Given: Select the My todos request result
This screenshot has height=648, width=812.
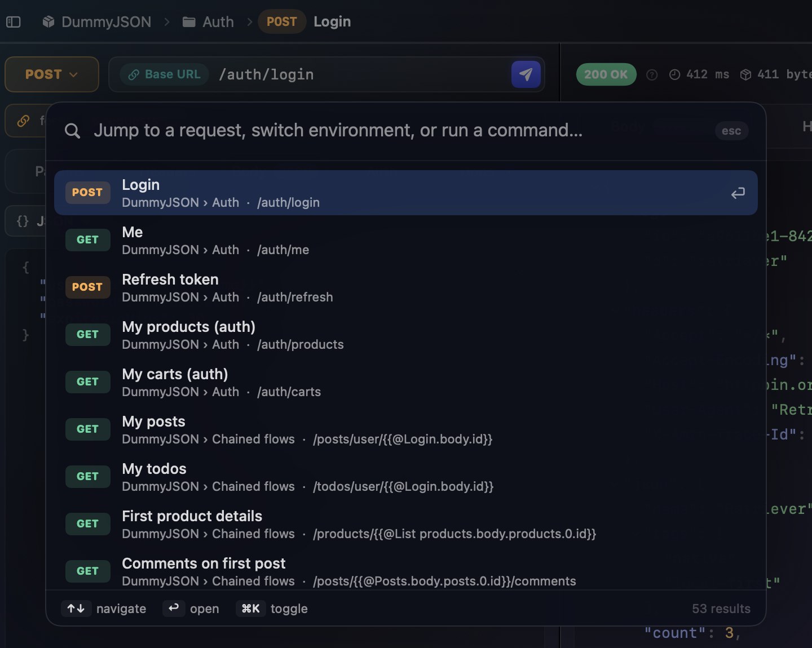Looking at the screenshot, I should (406, 477).
